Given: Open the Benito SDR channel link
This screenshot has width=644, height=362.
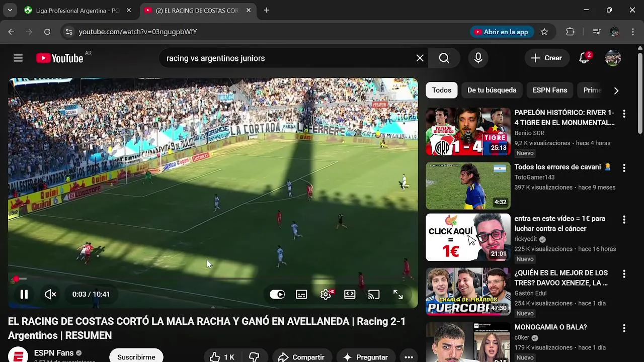Looking at the screenshot, I should click(x=529, y=133).
